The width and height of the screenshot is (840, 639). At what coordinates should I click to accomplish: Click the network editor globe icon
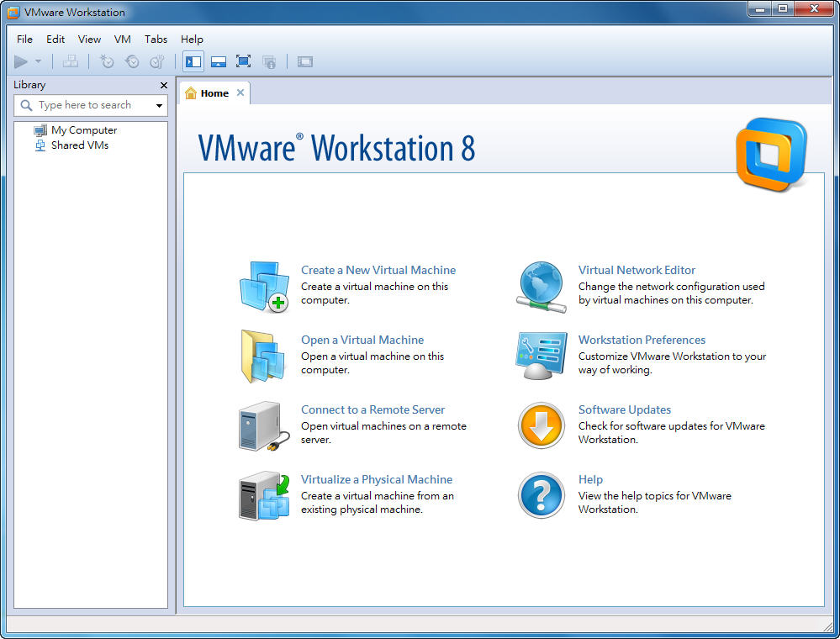542,287
